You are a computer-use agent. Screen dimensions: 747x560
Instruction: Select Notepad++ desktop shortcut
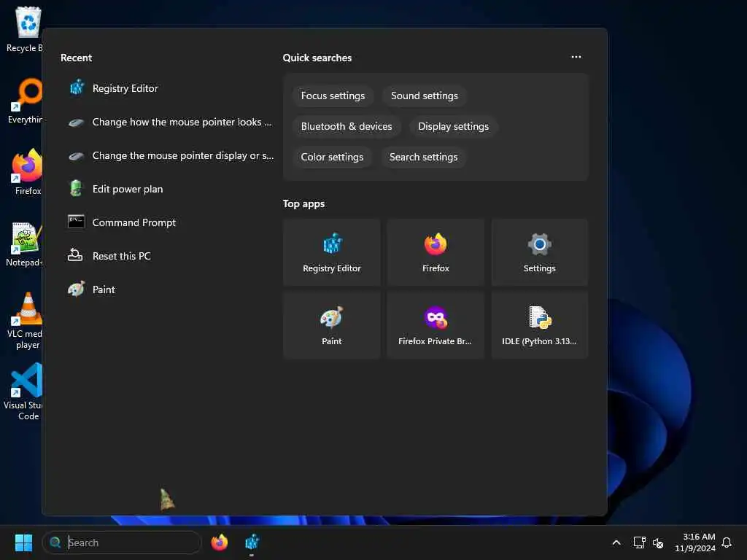[26, 244]
